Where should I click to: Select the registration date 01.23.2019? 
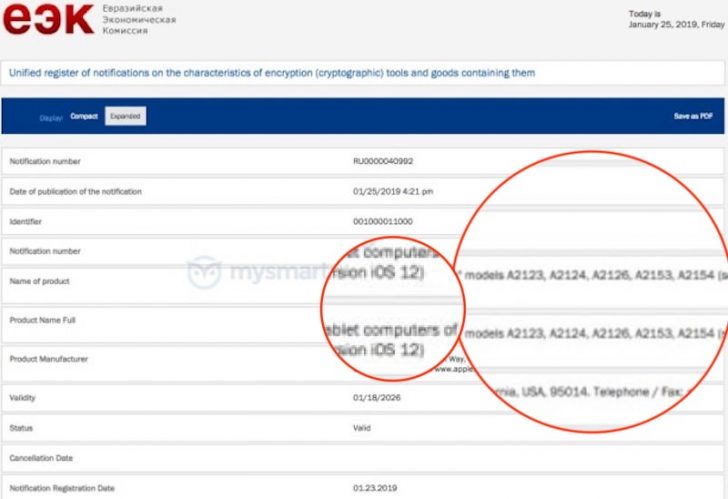[373, 488]
